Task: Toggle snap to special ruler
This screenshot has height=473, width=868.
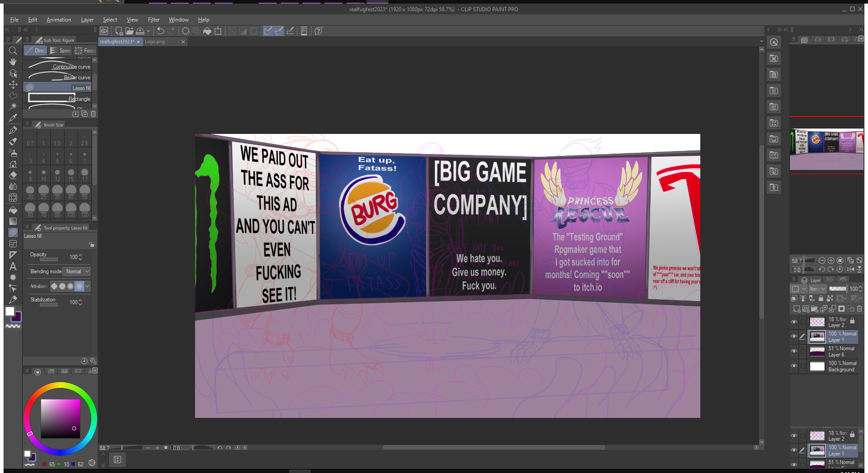Action: coord(279,31)
